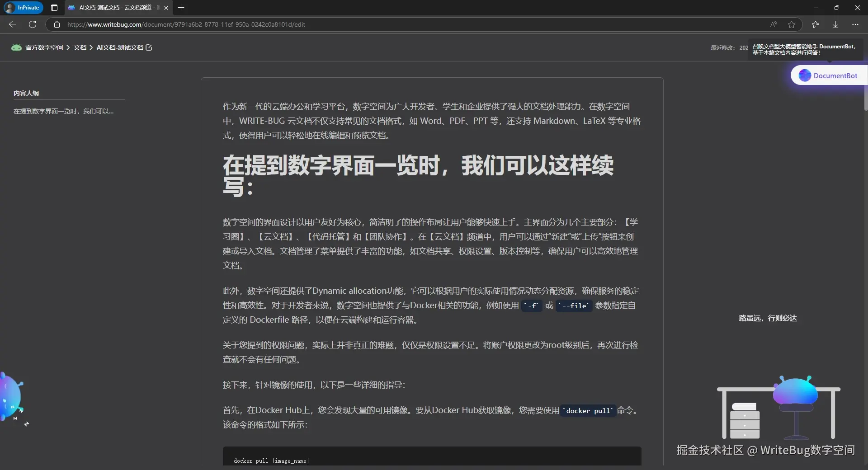Open a new browser tab
868x470 pixels.
point(181,8)
